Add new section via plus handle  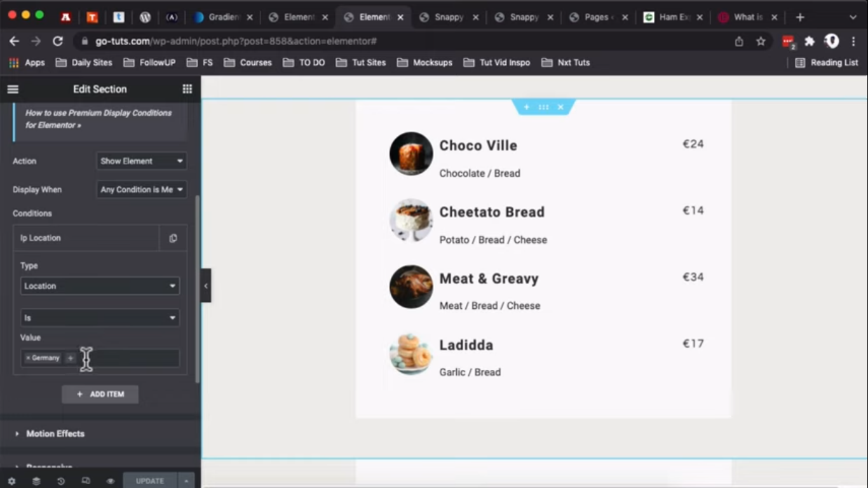[x=526, y=107]
